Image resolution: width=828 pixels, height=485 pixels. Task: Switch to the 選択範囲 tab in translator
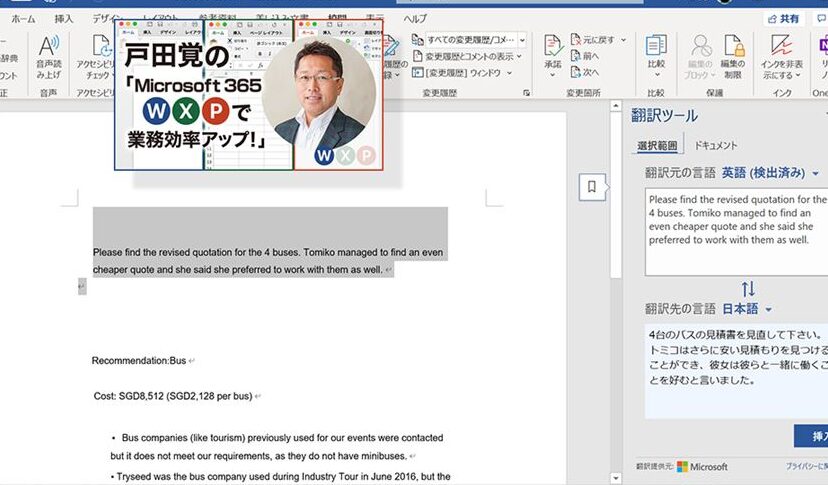(657, 145)
